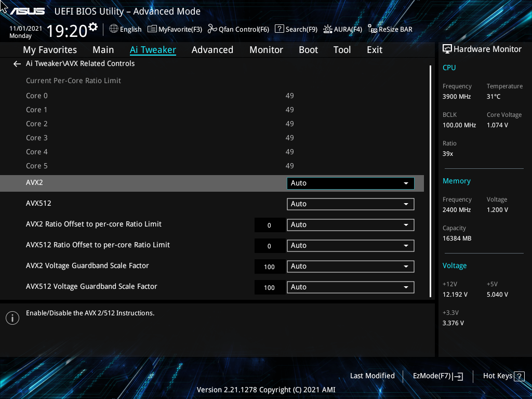Click Core Voltage value 1.074 V

pos(497,125)
